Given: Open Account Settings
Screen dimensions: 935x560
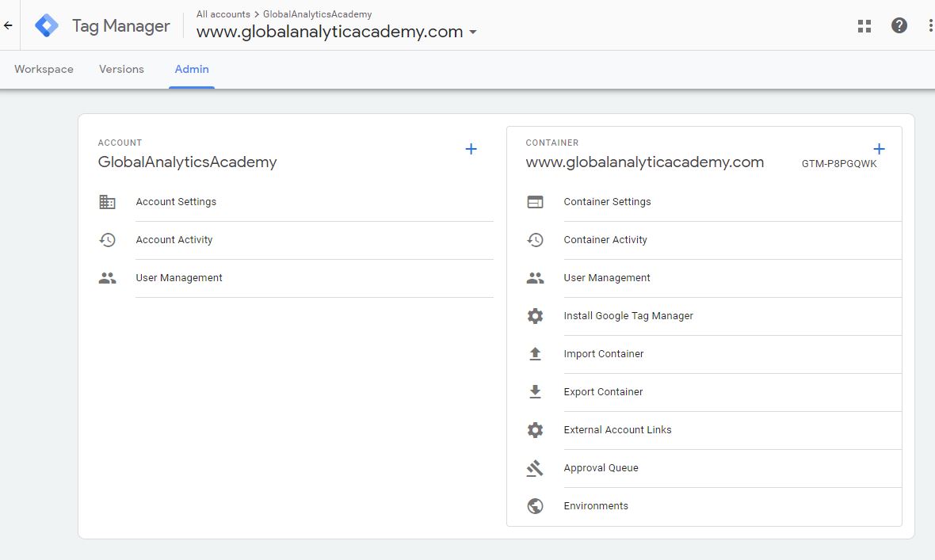Looking at the screenshot, I should pos(176,202).
